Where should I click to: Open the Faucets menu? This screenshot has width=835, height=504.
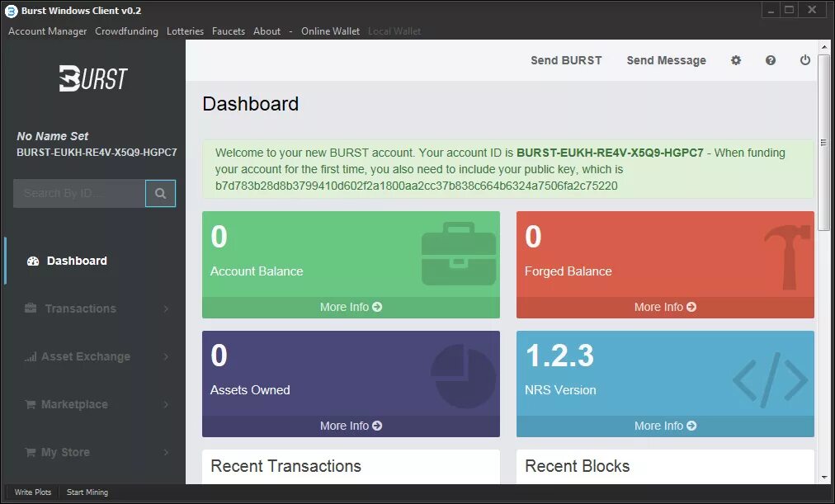click(x=229, y=31)
